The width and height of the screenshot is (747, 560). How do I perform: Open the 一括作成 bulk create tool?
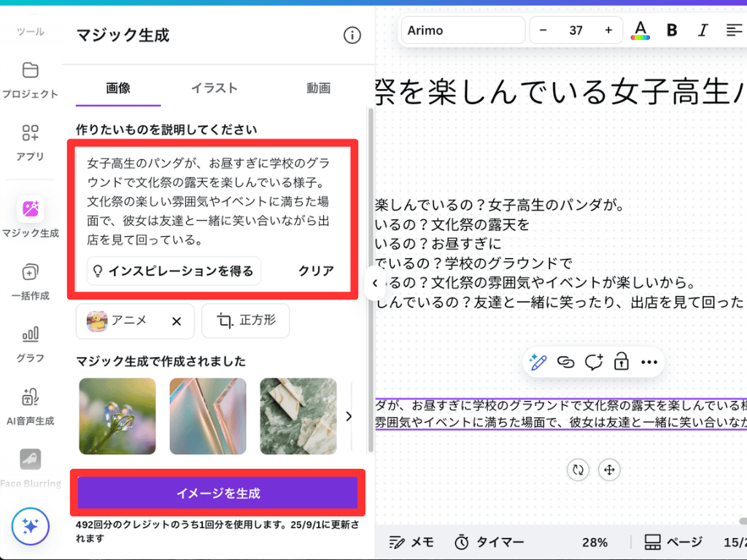point(30,272)
